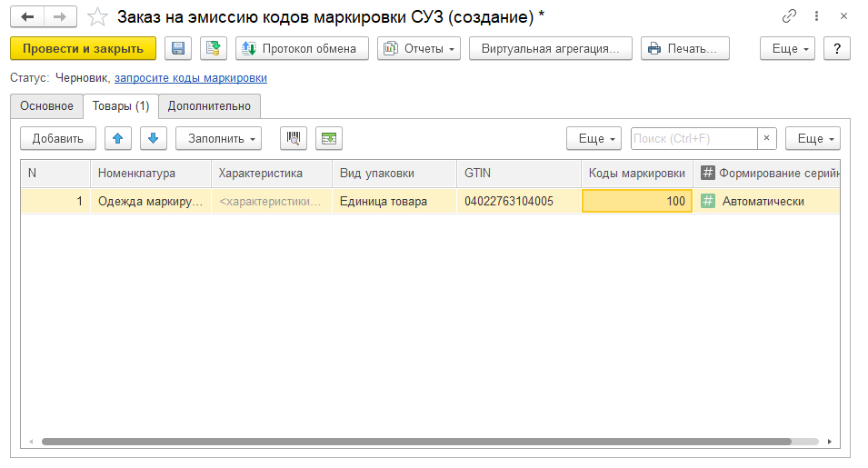Click the back navigation arrow
The width and height of the screenshot is (868, 468).
pyautogui.click(x=28, y=17)
